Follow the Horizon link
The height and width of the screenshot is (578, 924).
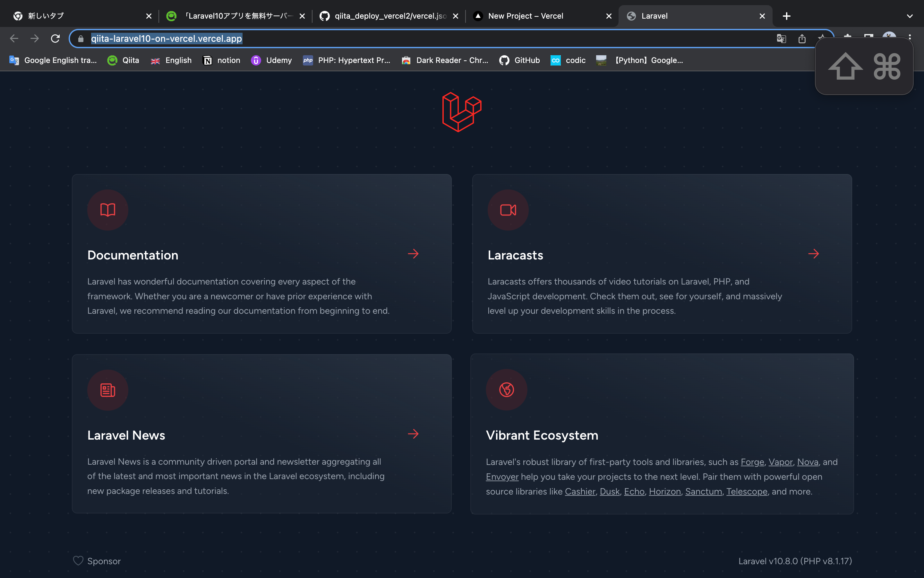click(x=665, y=491)
